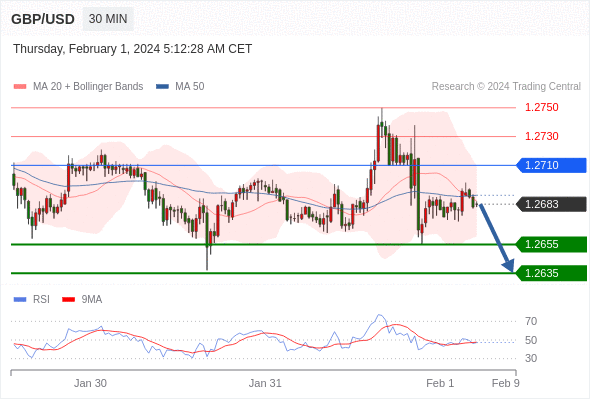Click the Jan 30 date axis label

click(x=90, y=383)
